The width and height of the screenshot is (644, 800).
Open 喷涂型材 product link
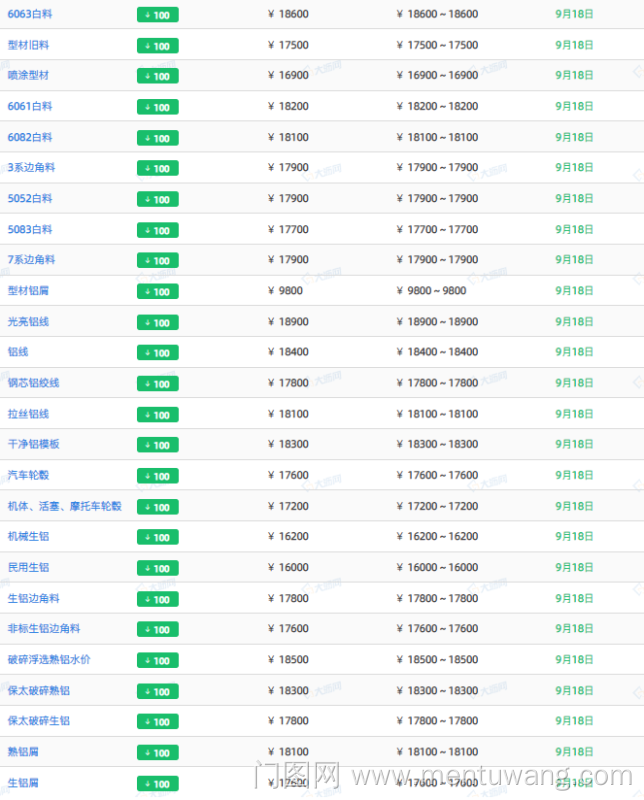(x=28, y=76)
